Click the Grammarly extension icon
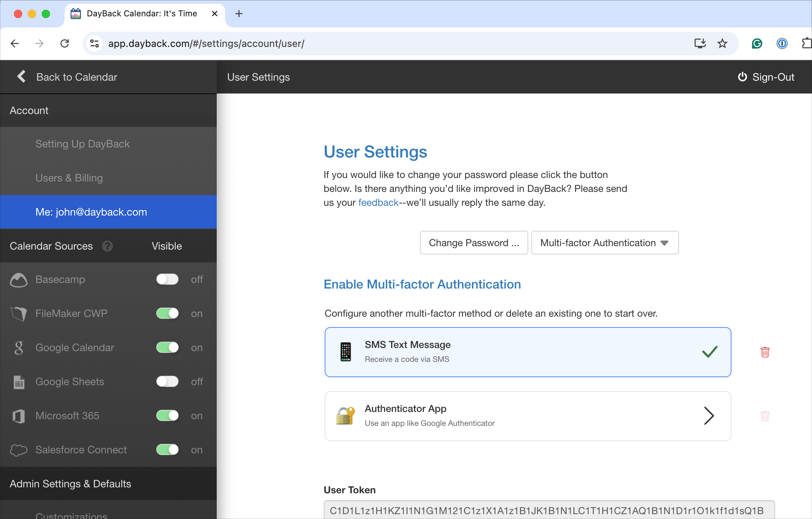812x519 pixels. point(757,43)
